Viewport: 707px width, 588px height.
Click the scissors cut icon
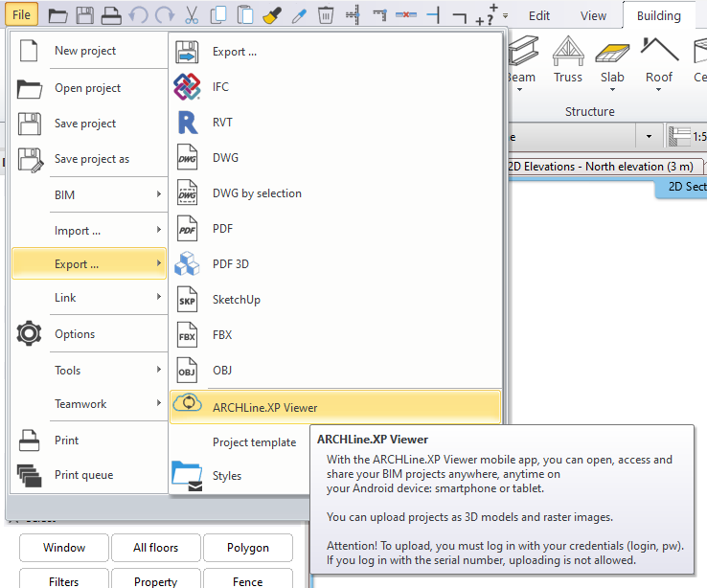coord(192,15)
